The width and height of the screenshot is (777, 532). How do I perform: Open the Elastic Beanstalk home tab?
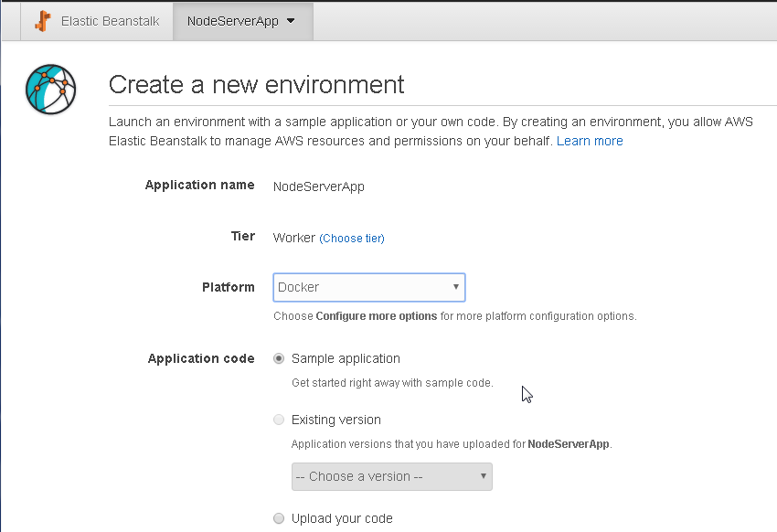[97, 21]
